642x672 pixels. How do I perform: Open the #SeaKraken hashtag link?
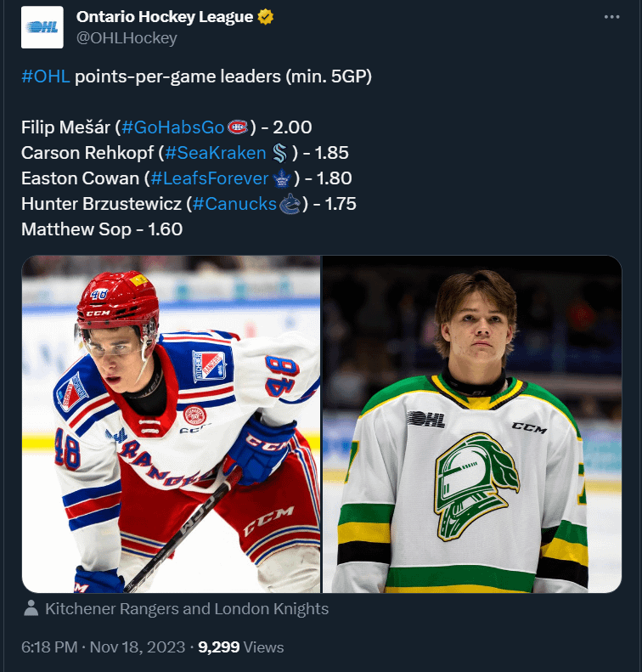tap(216, 153)
